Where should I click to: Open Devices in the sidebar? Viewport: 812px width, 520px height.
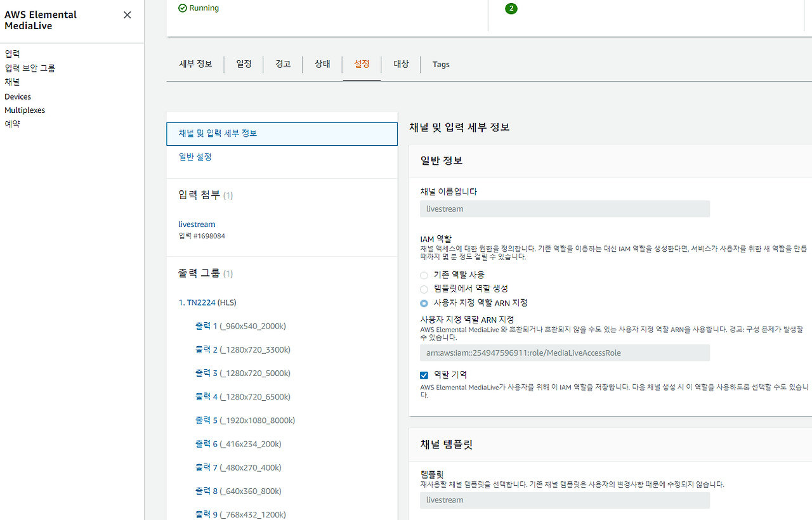(18, 96)
